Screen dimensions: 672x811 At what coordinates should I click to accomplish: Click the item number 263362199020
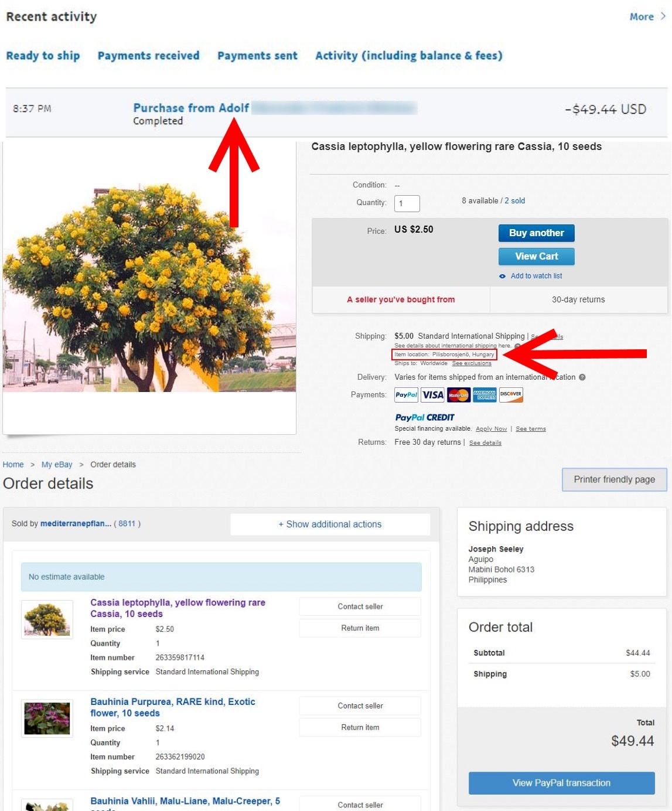(180, 757)
